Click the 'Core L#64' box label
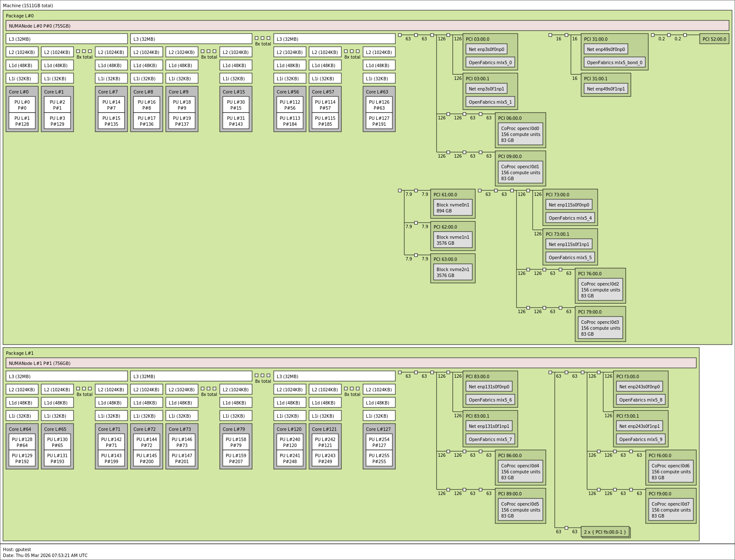The image size is (735, 560). tap(20, 429)
